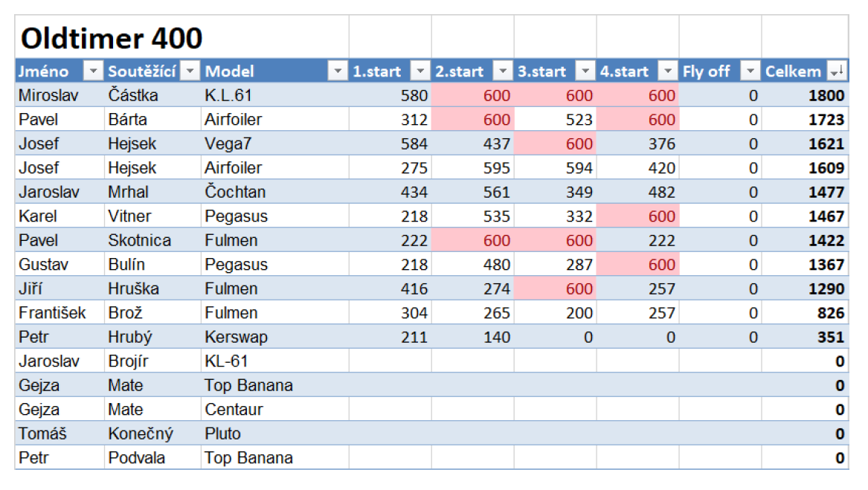
Task: Click the pink 600 cell in Karel Vitner row
Action: 637,216
